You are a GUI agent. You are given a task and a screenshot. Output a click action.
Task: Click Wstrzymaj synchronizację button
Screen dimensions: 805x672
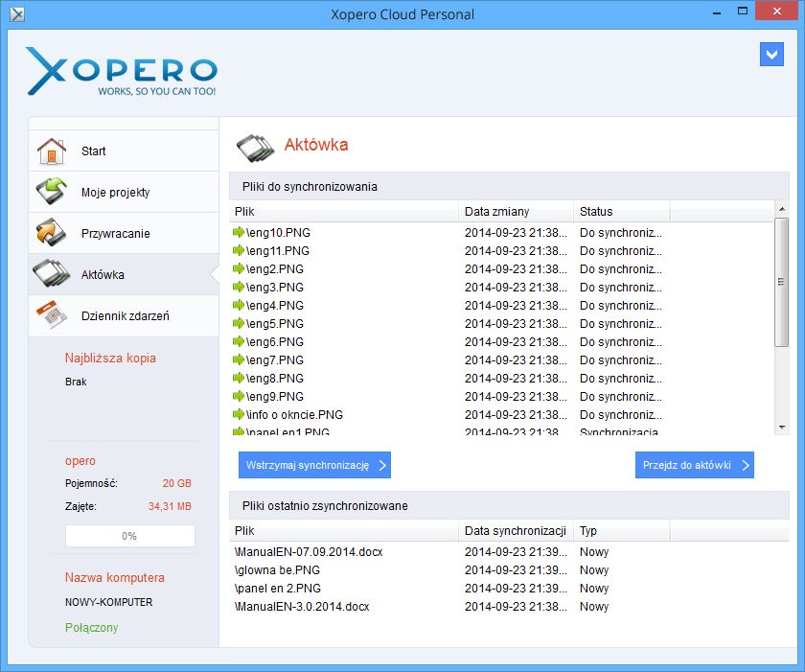(x=314, y=465)
